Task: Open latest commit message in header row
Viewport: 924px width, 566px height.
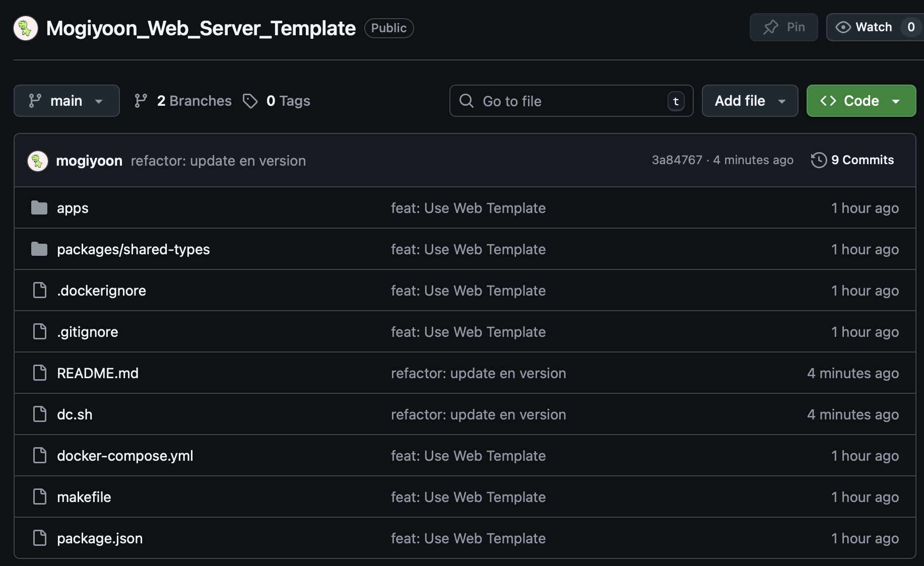Action: pos(218,161)
